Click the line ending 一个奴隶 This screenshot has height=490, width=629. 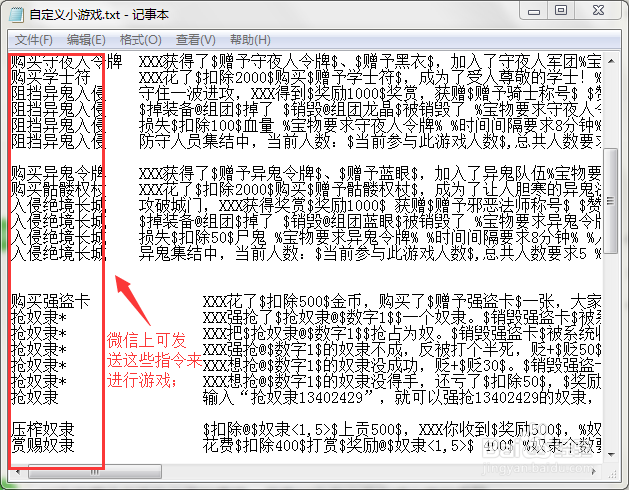click(402, 317)
